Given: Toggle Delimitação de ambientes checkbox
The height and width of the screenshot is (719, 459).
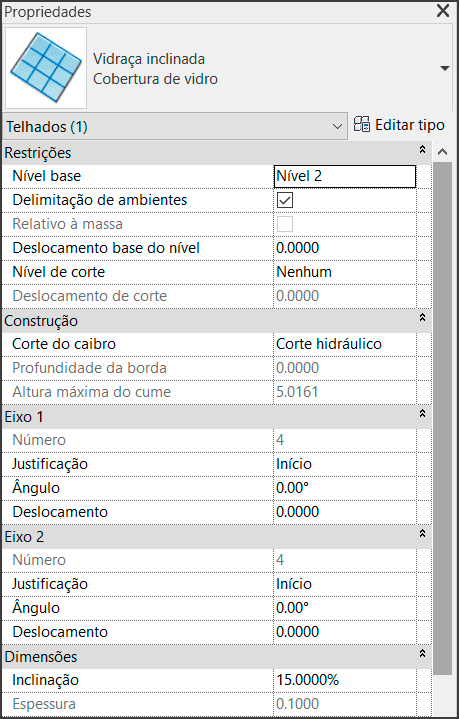Looking at the screenshot, I should click(285, 200).
